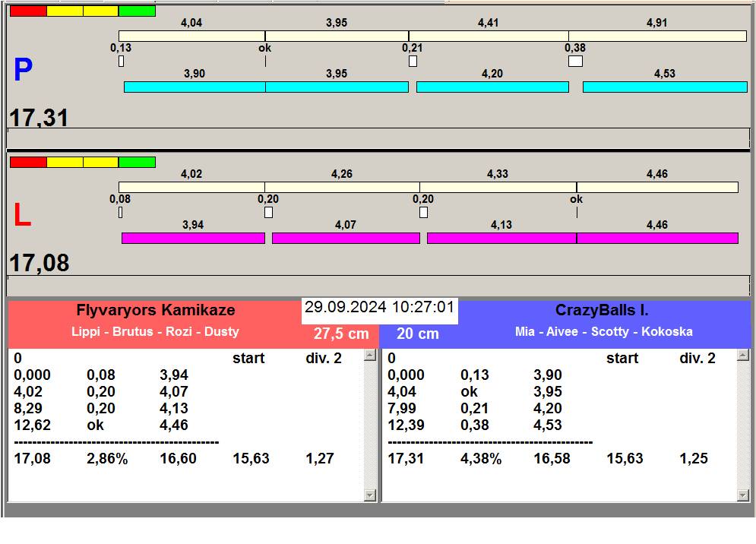Click the 27,5 cm jump height label
Viewport: 756px width, 544px height.
pos(341,334)
